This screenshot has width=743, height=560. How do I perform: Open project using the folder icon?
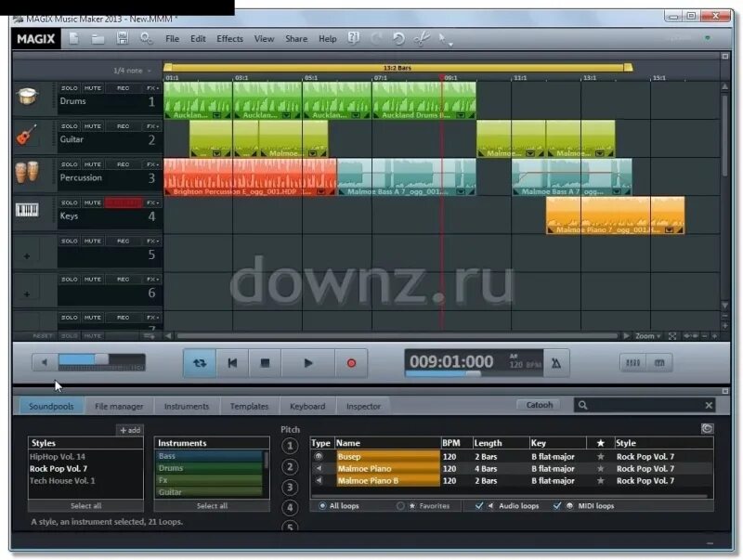tap(98, 39)
